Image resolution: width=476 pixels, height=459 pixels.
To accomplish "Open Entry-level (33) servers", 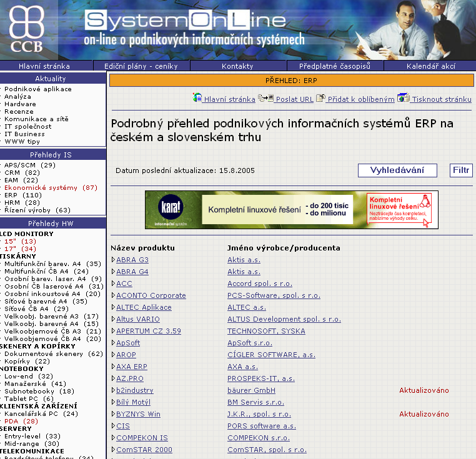I will coord(32,437).
